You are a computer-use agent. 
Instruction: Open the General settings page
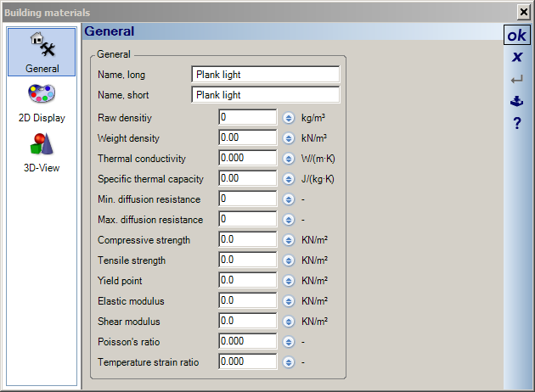point(42,52)
